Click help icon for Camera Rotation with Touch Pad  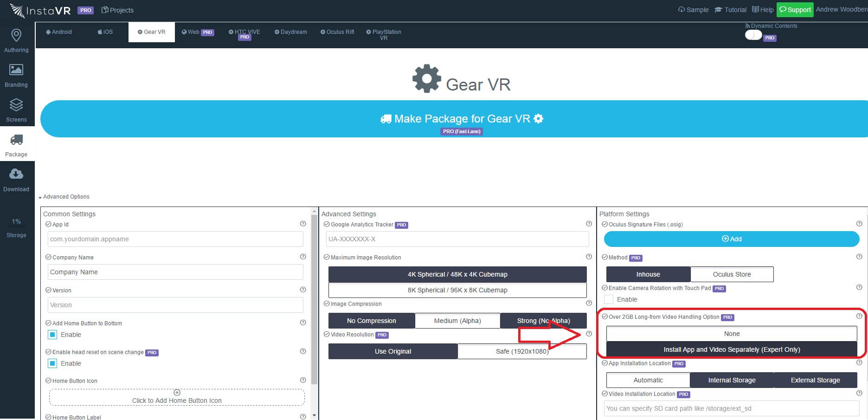859,287
